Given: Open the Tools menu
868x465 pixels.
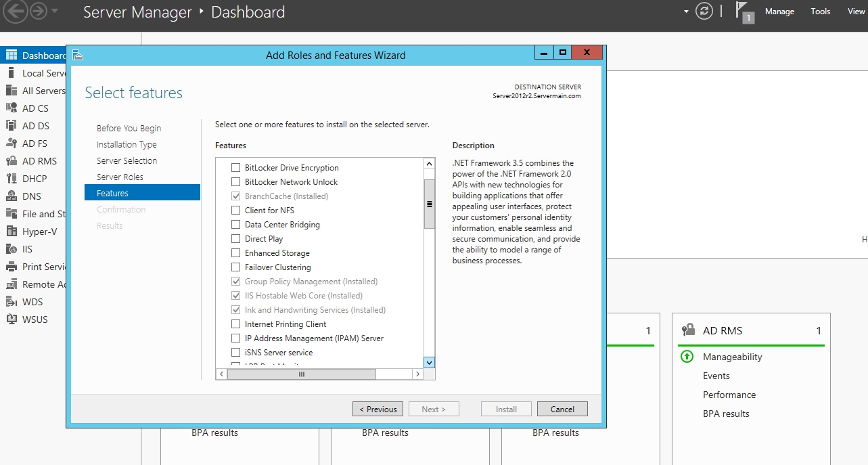Looking at the screenshot, I should pyautogui.click(x=821, y=12).
